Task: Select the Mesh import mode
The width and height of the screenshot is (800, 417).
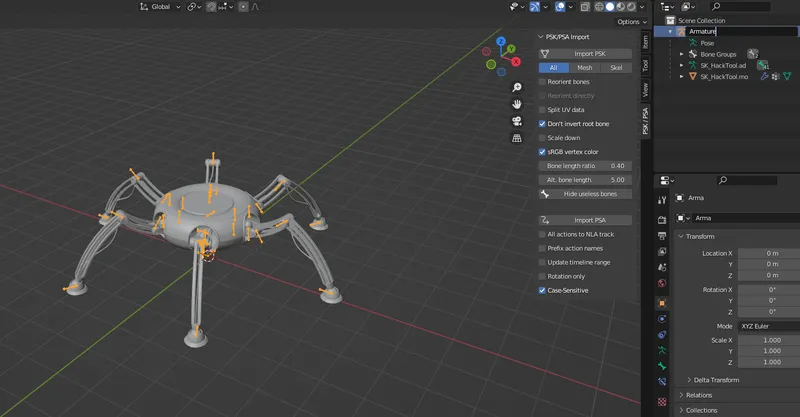Action: [585, 67]
